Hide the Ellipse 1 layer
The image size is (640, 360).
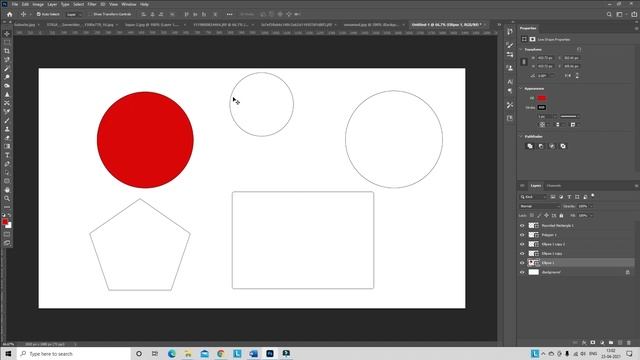coord(522,263)
